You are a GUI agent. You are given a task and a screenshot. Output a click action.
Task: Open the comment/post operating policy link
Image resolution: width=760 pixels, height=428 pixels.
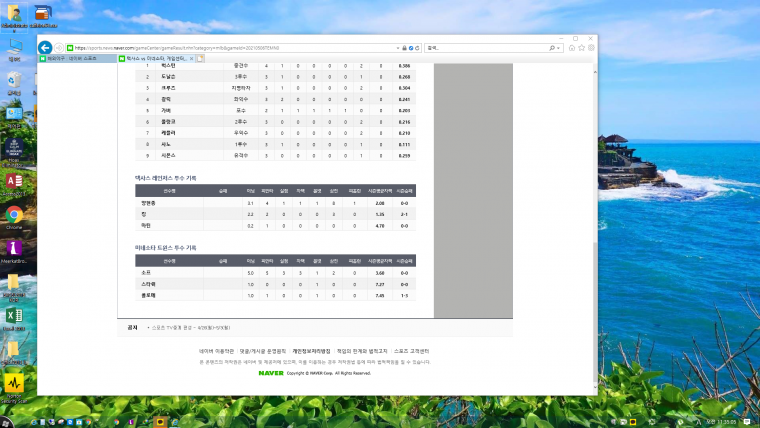tap(263, 351)
